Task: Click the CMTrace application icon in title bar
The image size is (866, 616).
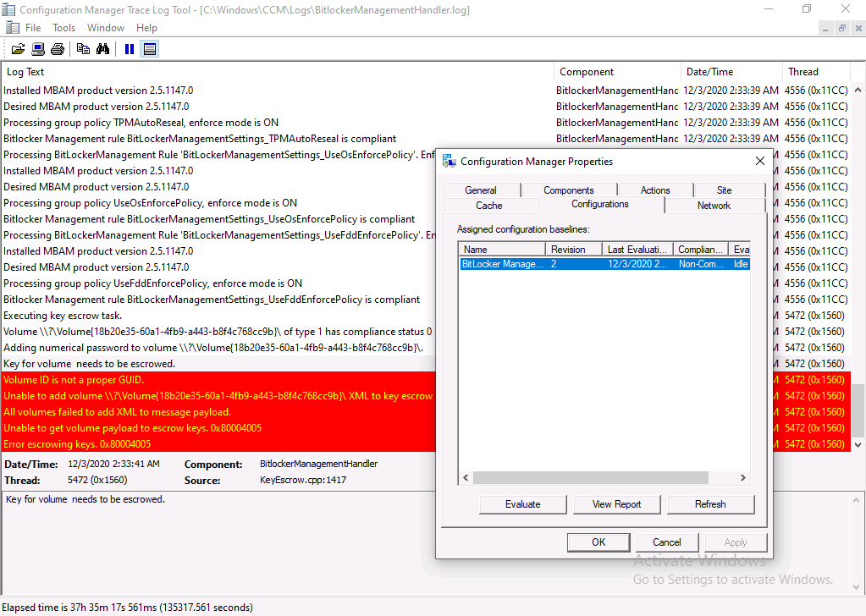Action: point(8,9)
